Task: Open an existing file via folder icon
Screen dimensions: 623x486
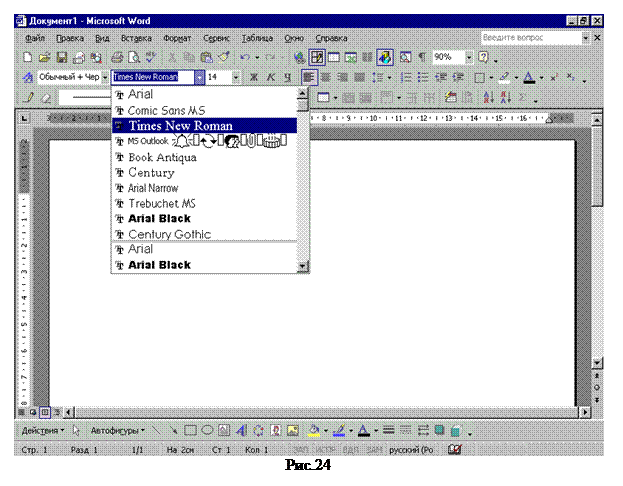Action: (x=44, y=58)
